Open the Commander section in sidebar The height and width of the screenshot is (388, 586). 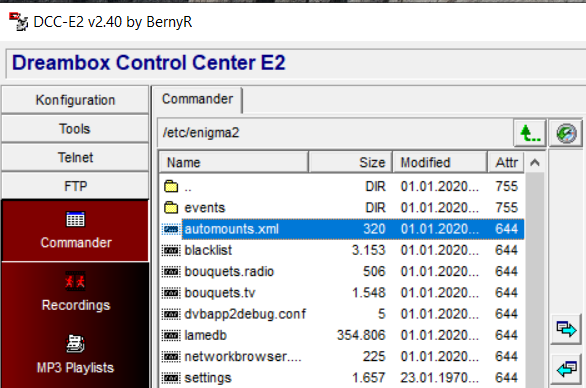pos(75,230)
